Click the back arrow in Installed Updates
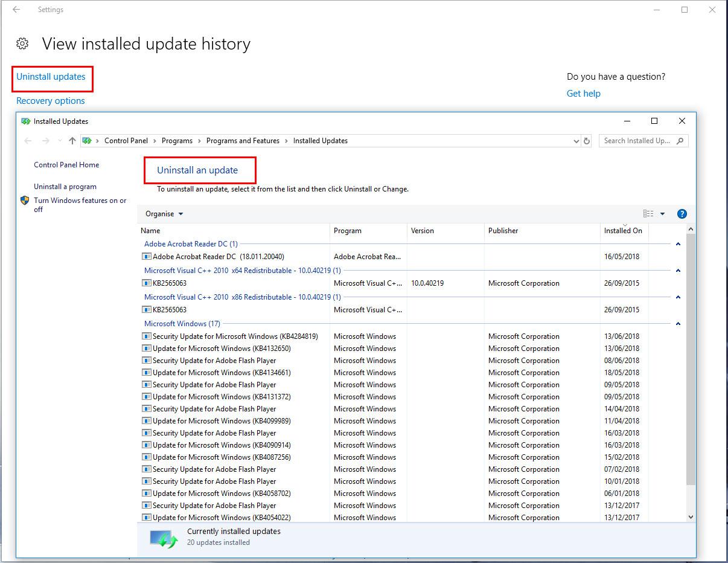This screenshot has width=728, height=563. [x=28, y=141]
